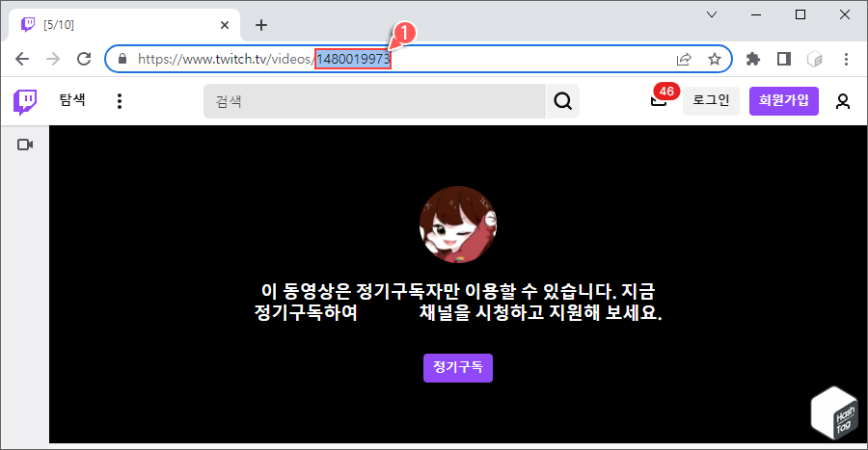Click the Twitch logo home icon
868x450 pixels.
pyautogui.click(x=25, y=102)
